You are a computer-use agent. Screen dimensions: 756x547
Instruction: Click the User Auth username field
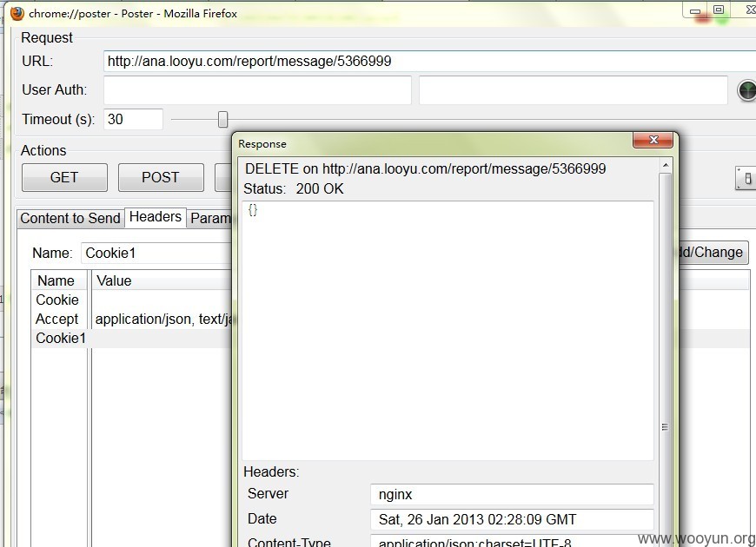tap(257, 90)
